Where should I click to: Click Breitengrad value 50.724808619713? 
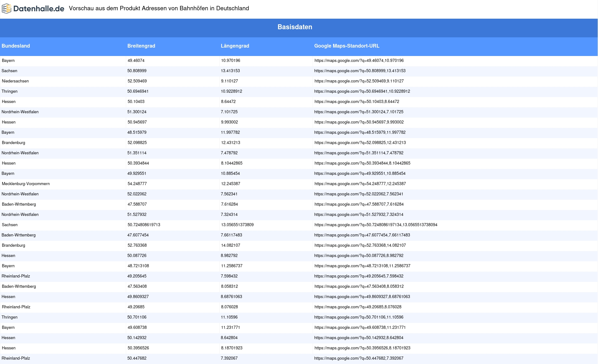pos(144,225)
